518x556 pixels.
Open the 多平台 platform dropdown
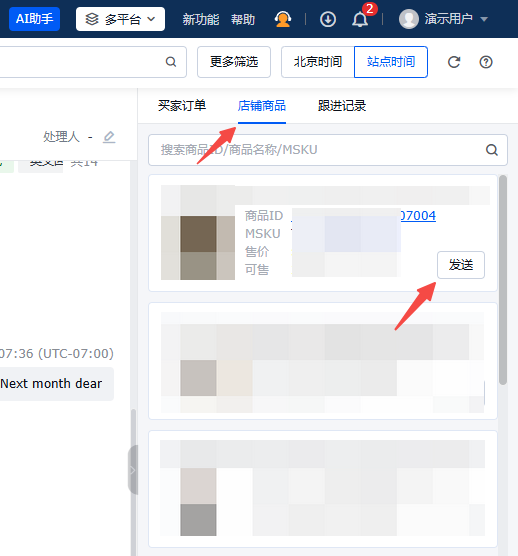point(120,19)
